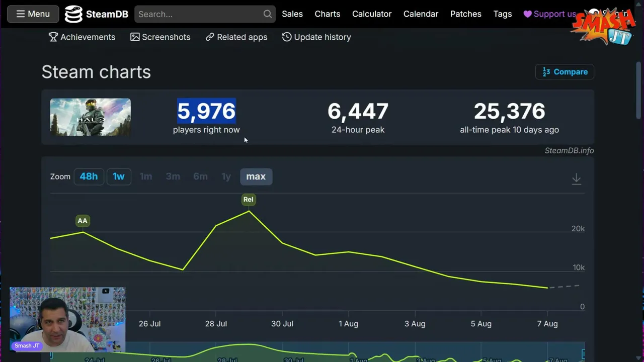Click the Update history clock icon
This screenshot has height=362, width=644.
coord(287,37)
